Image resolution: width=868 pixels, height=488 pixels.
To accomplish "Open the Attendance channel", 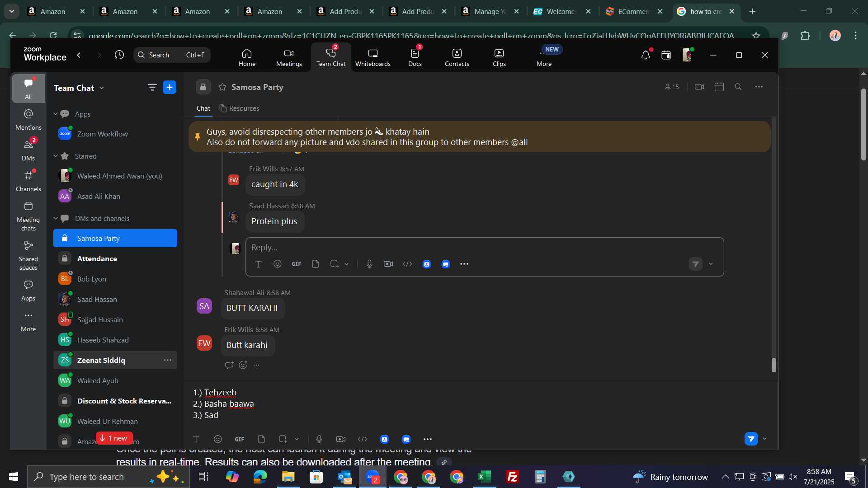I will coord(115,259).
